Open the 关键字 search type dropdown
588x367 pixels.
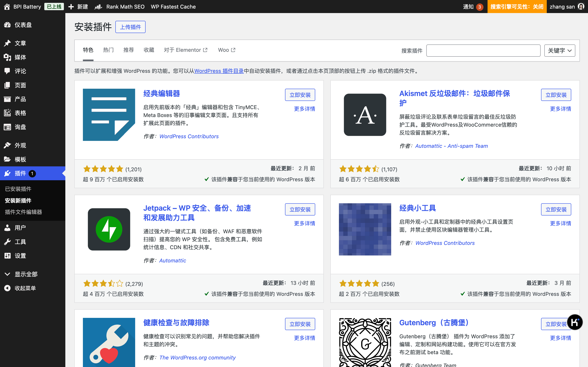[x=559, y=51]
